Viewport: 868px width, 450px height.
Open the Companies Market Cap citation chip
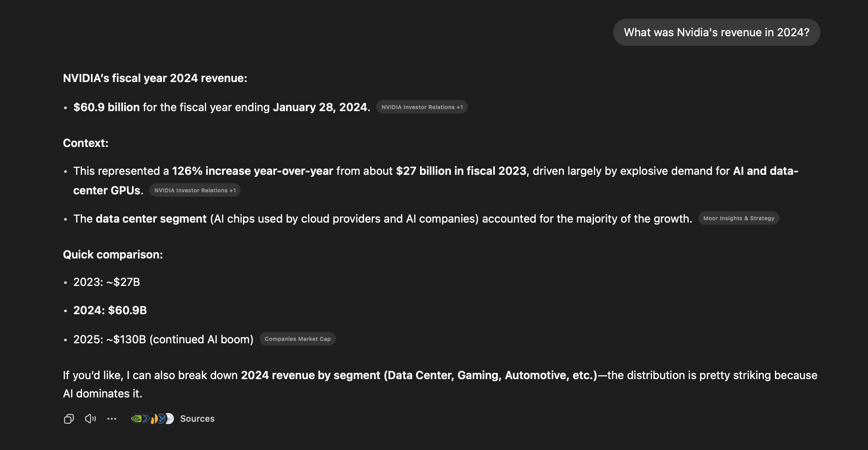297,339
